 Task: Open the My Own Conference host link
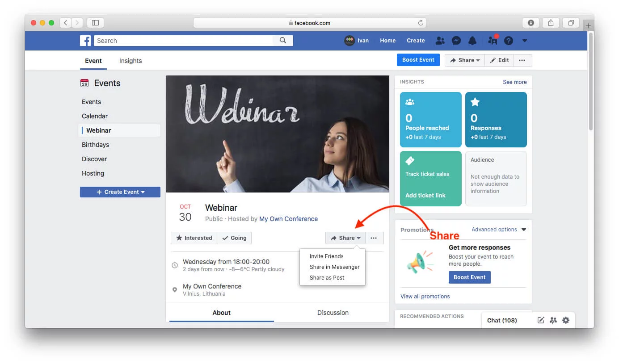point(288,219)
